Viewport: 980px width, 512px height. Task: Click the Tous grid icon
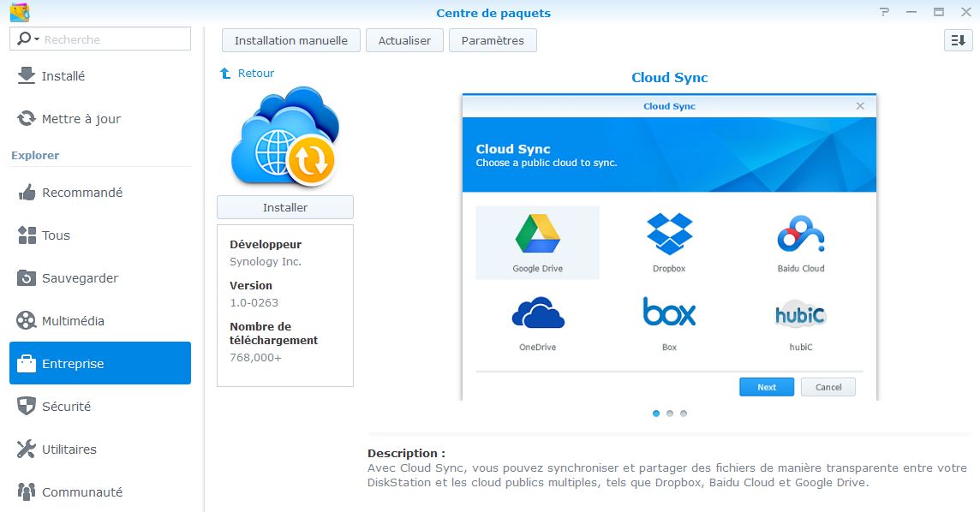coord(27,235)
